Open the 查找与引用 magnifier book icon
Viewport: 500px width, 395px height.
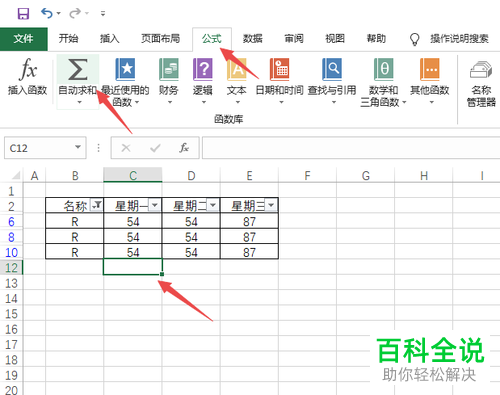click(x=332, y=69)
